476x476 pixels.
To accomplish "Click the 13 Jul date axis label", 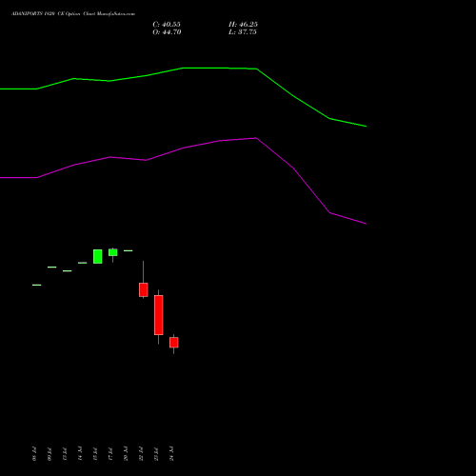I will (x=65, y=454).
